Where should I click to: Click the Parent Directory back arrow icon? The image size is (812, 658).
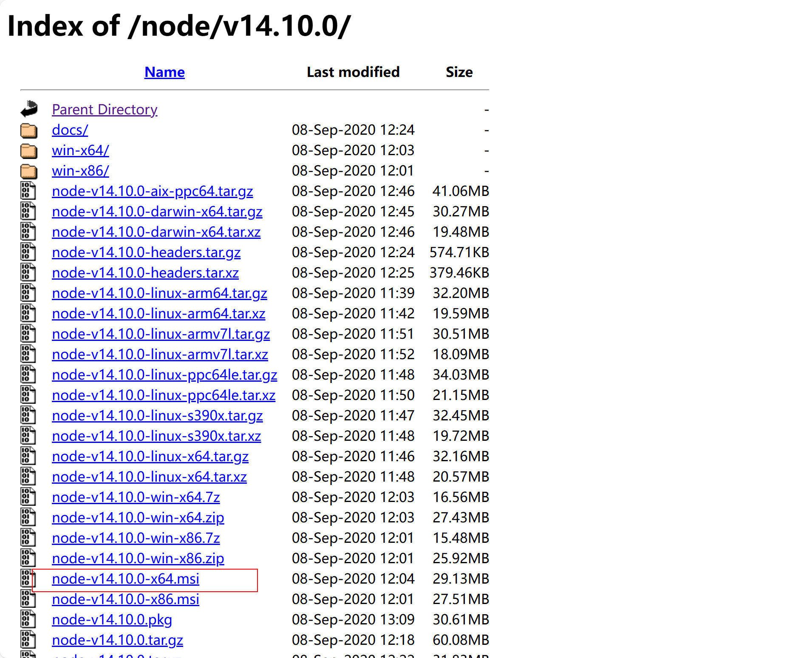(29, 109)
